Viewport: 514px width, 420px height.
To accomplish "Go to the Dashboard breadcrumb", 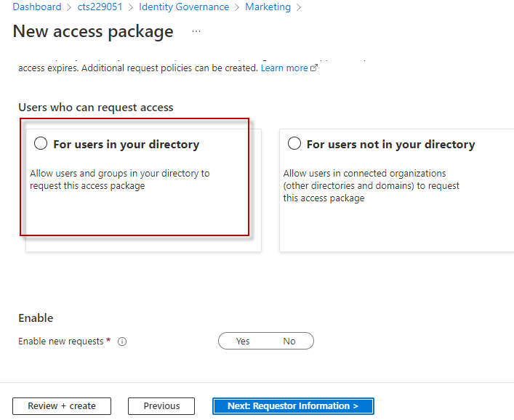I will 36,7.
